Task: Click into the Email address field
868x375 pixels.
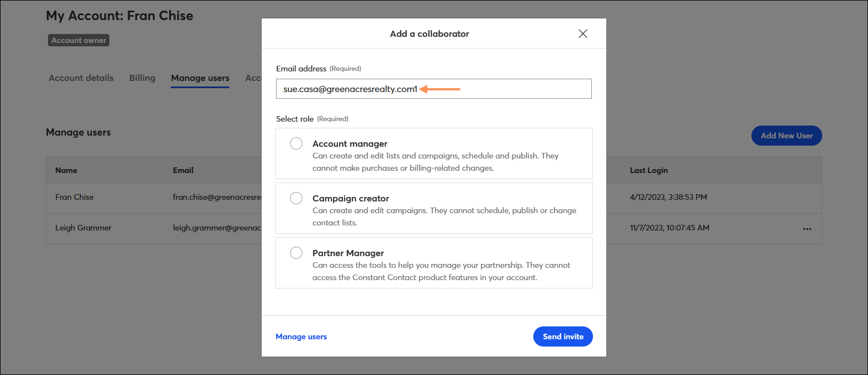Action: [433, 89]
